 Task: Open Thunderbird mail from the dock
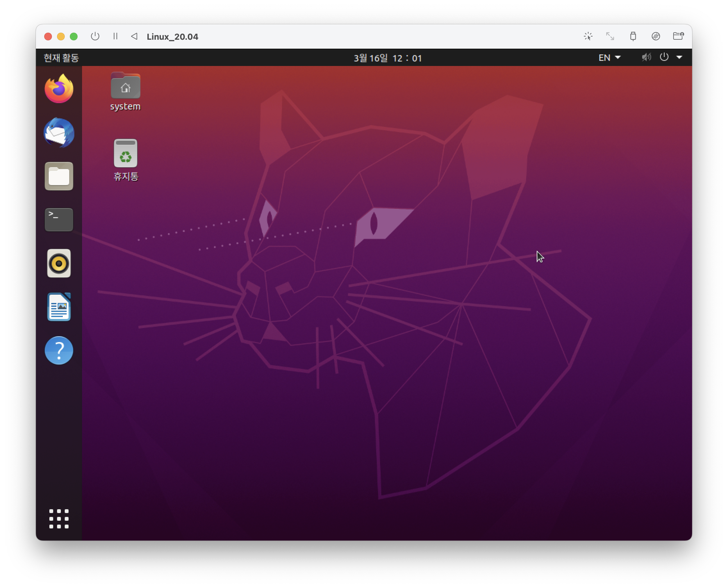[x=59, y=133]
